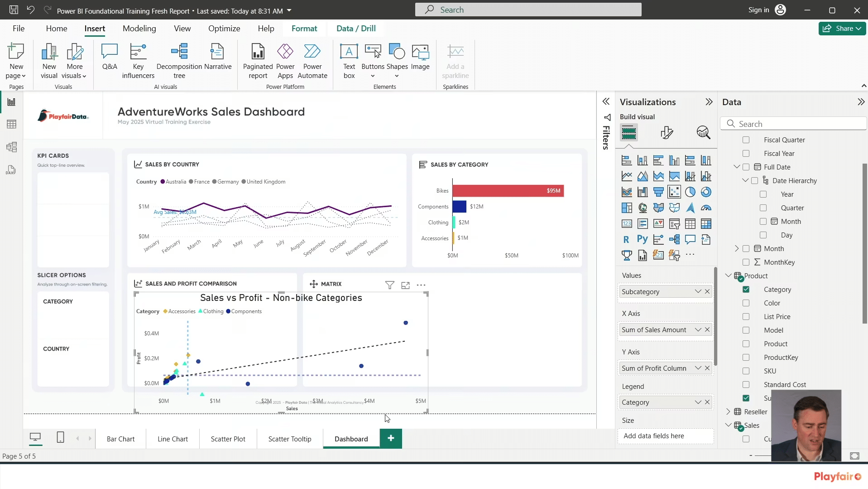Open the Subcategory values dropdown

(x=698, y=291)
